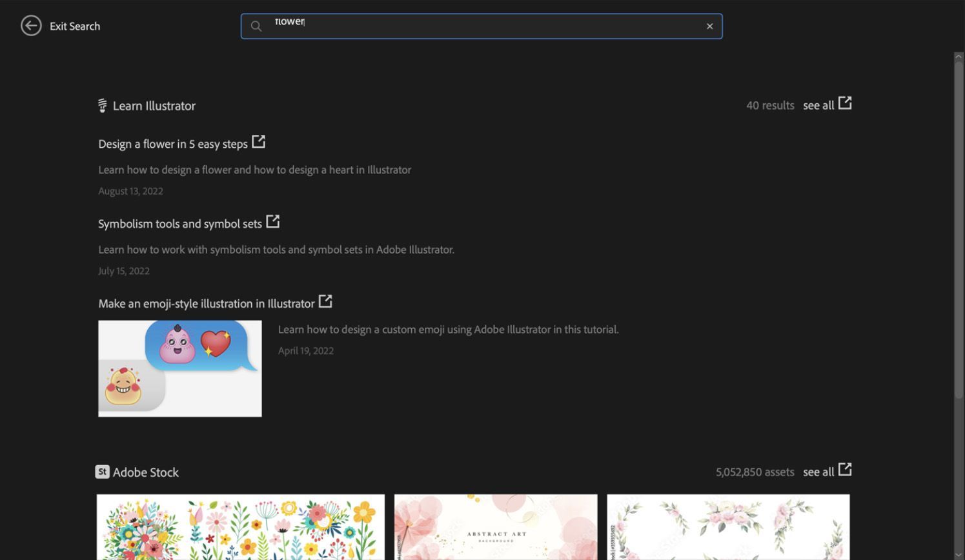Click the date 'July 15, 2022'

tap(124, 271)
